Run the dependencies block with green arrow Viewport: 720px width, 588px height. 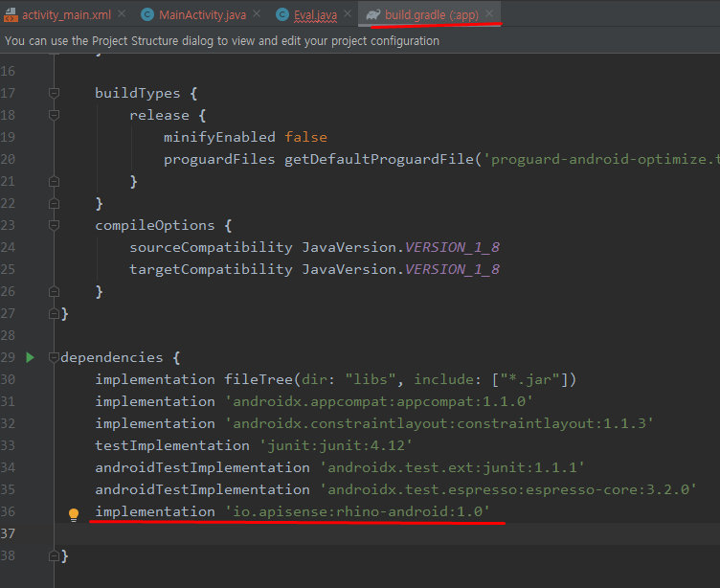(x=31, y=357)
